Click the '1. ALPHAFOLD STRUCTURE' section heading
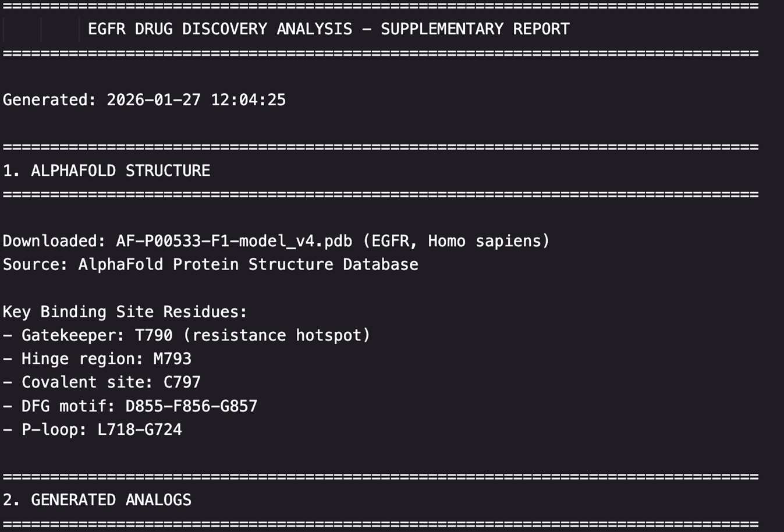 point(107,171)
